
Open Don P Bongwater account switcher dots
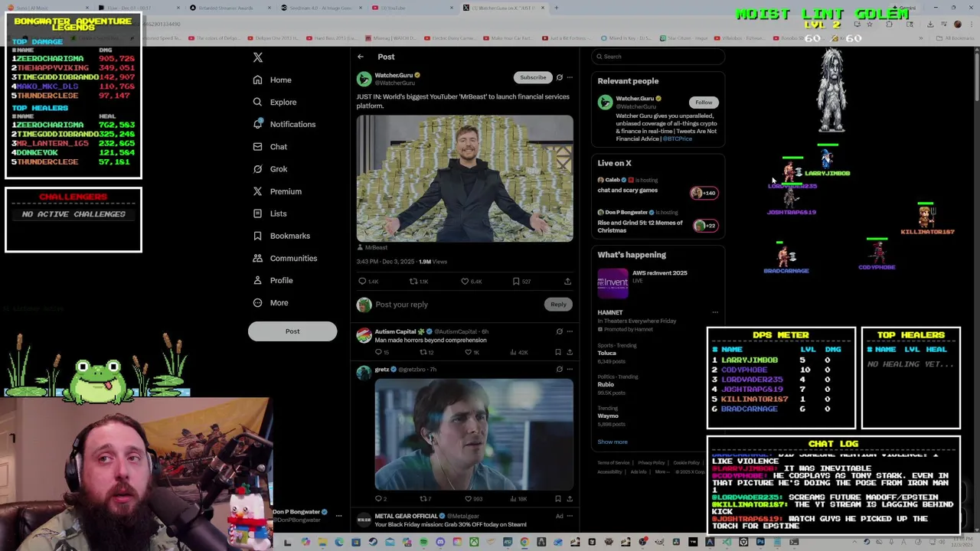click(x=338, y=516)
